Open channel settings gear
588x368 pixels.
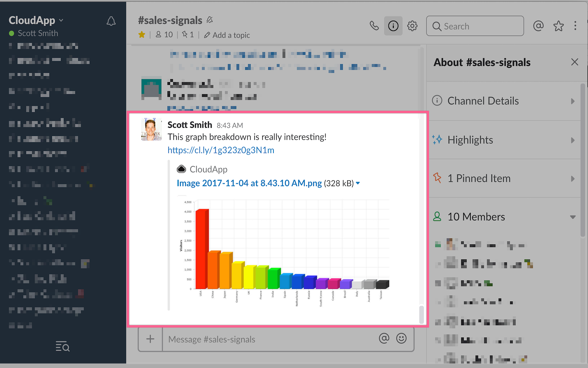[x=412, y=26]
